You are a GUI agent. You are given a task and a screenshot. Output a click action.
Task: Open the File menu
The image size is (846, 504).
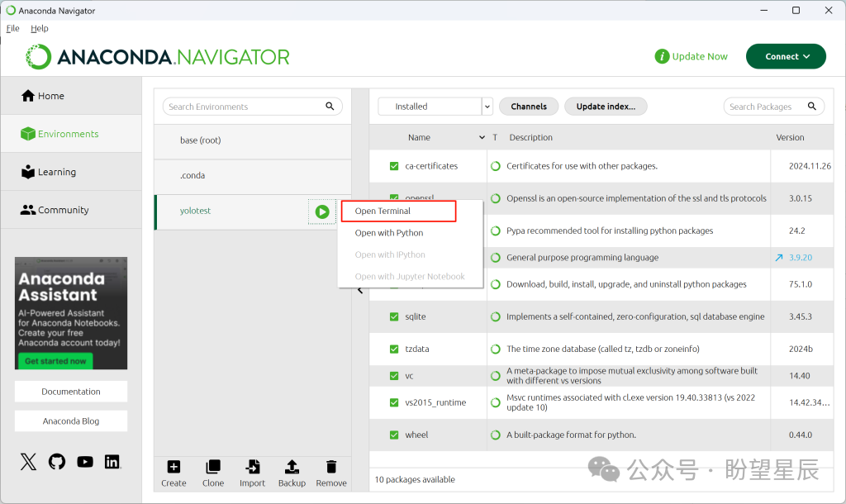click(x=13, y=29)
